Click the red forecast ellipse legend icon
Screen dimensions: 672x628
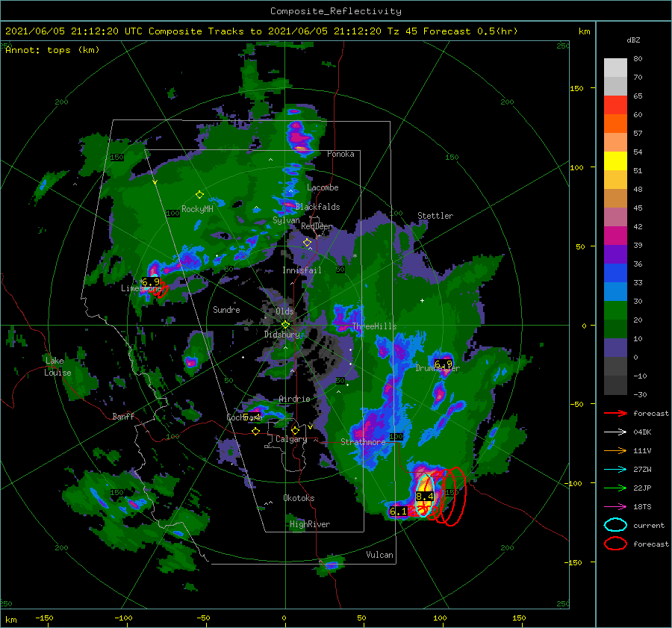point(615,544)
